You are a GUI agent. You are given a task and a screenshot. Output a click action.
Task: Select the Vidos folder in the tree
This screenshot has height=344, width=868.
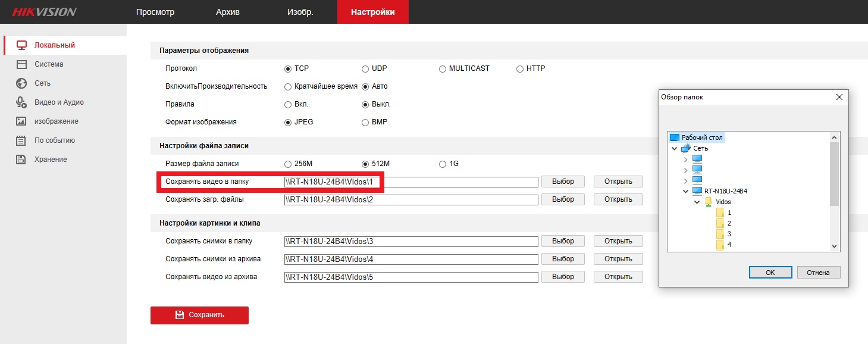coord(723,202)
